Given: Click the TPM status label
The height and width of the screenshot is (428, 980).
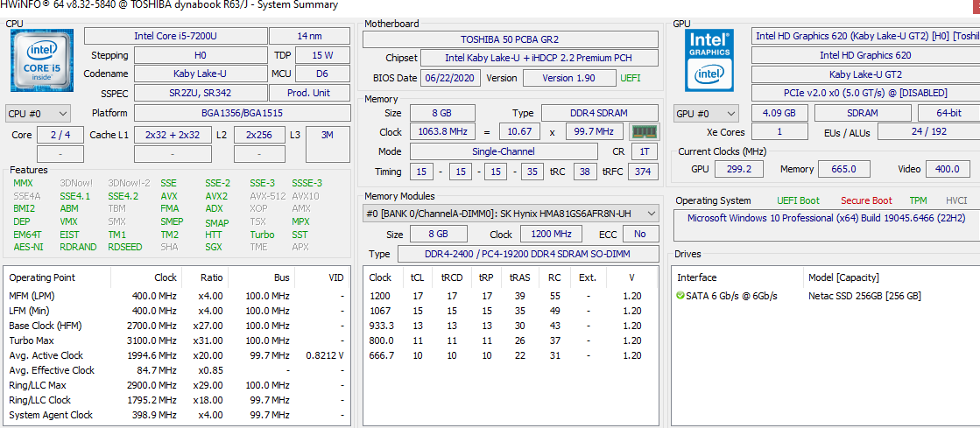Looking at the screenshot, I should [x=919, y=200].
